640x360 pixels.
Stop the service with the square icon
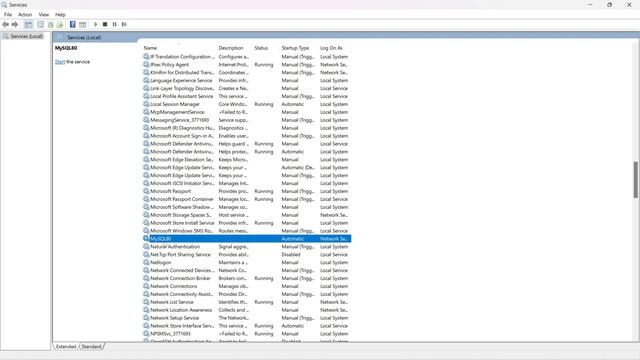pos(105,24)
